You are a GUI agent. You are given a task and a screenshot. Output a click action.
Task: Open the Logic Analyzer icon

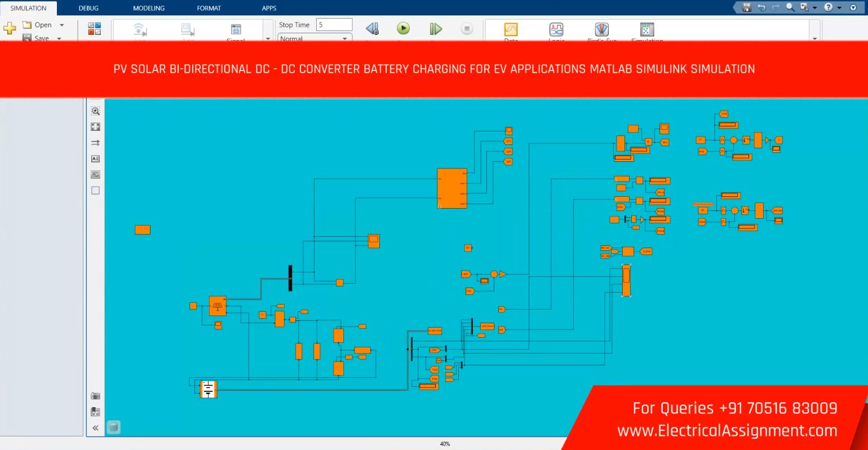tap(556, 29)
